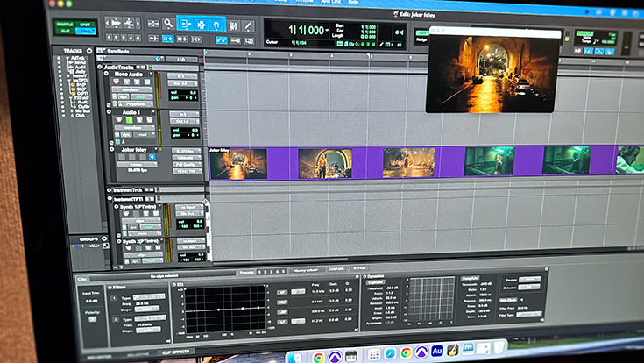Click the zoom toggle icon left of magnifier
This screenshot has height=363, width=644.
point(153,24)
